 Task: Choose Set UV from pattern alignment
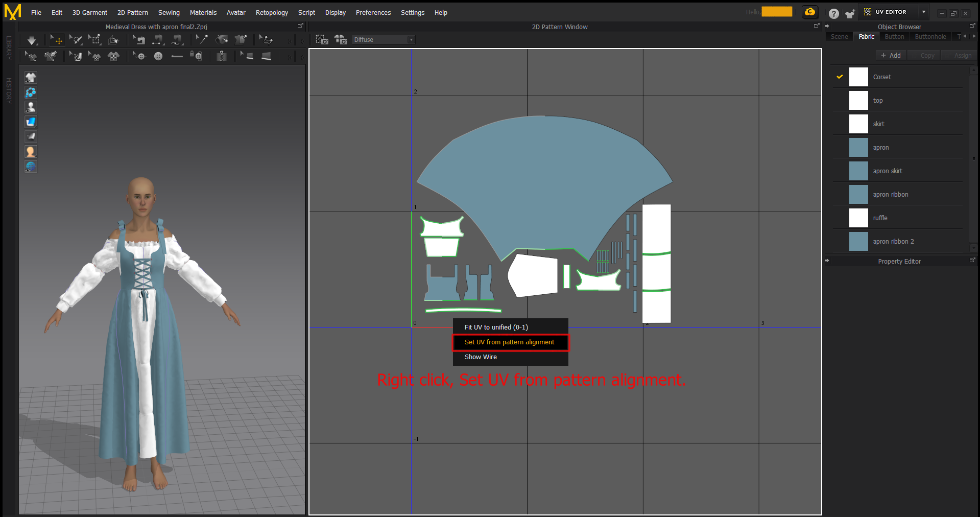tap(509, 342)
